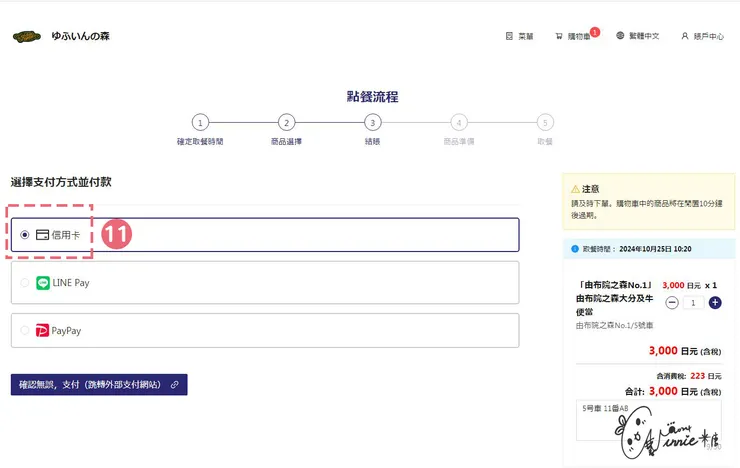Open the 購物車 shopping cart
The height and width of the screenshot is (468, 740).
572,36
